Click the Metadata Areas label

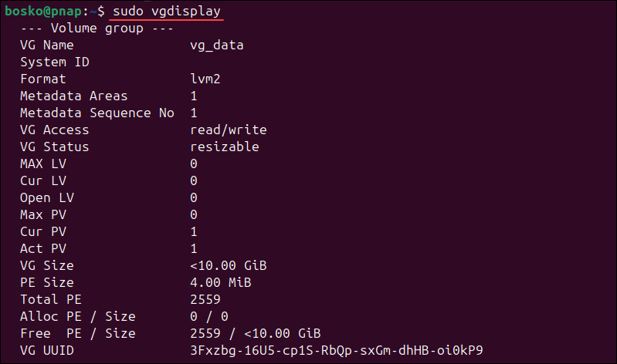[74, 96]
